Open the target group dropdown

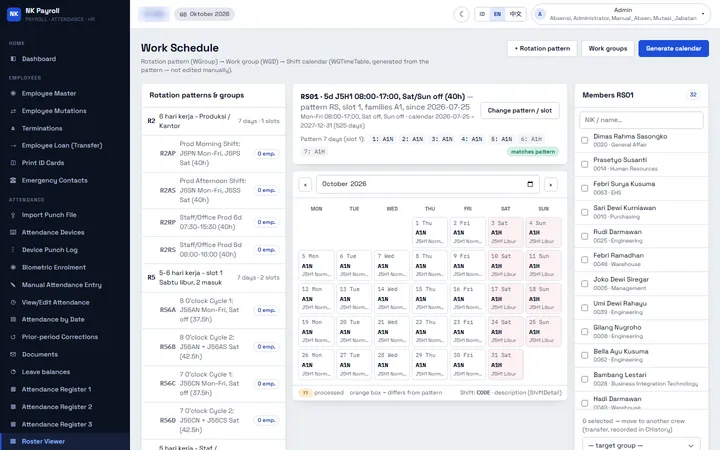(641, 444)
